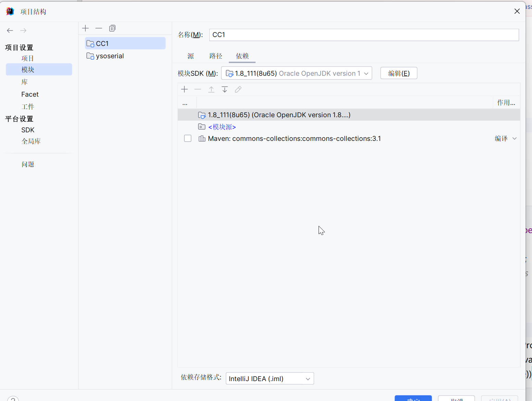Go back with the left arrow

tap(10, 31)
